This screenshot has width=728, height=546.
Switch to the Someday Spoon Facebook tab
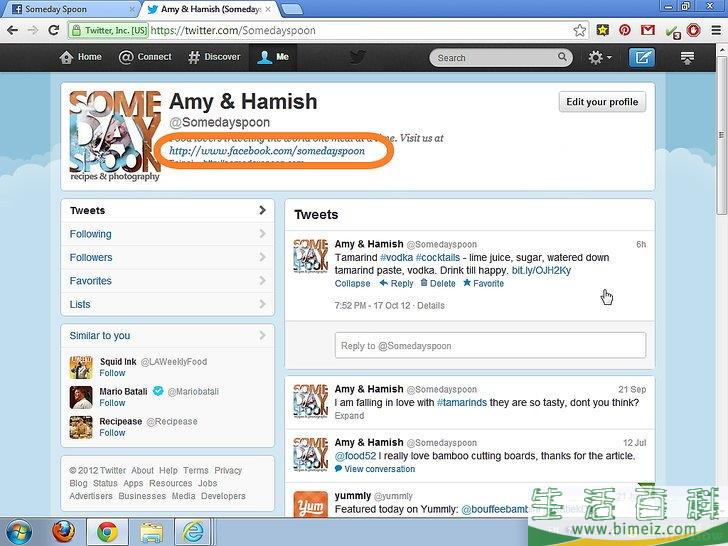(x=70, y=9)
